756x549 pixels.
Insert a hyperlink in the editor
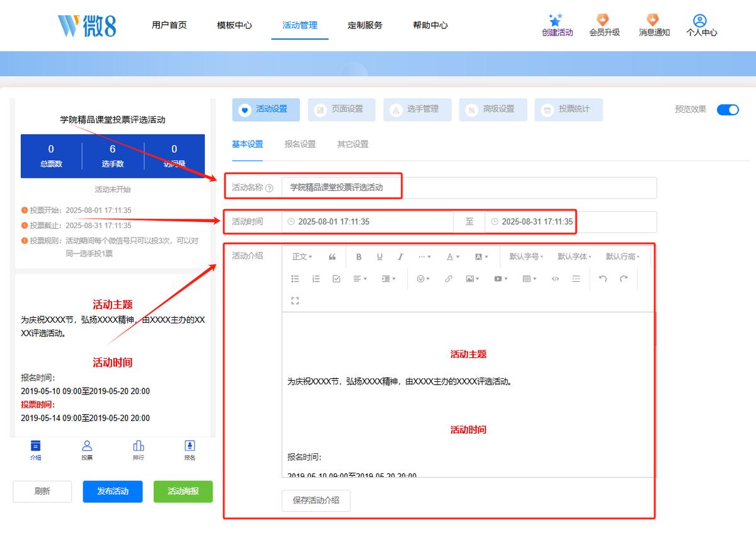click(x=449, y=279)
